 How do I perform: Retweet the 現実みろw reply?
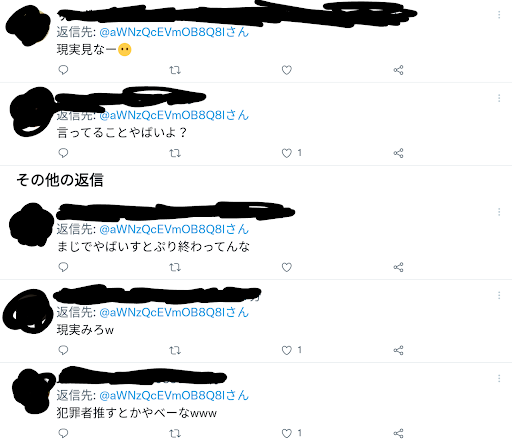[175, 350]
